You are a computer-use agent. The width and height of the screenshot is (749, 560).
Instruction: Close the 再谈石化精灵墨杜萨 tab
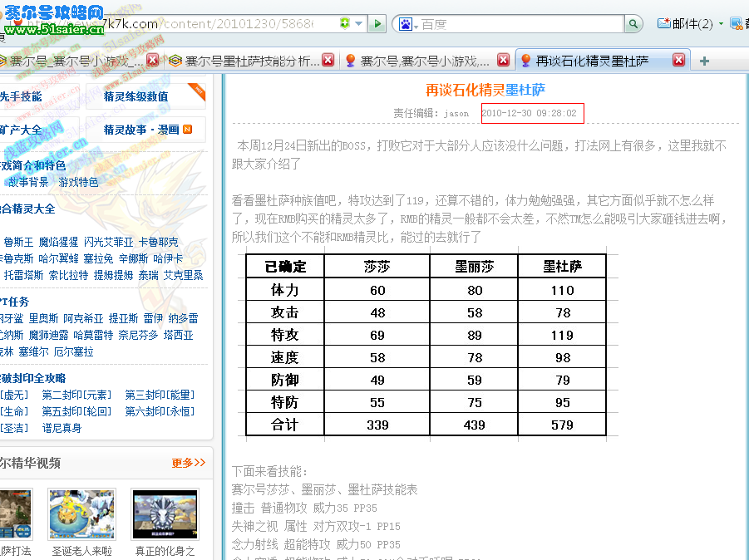679,60
